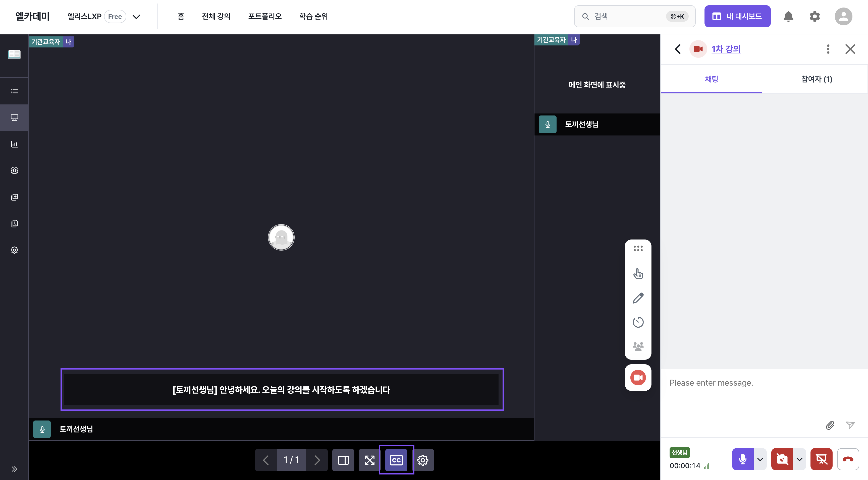Screen dimensions: 868x480
Task: Click the avatar in the main video area
Action: point(281,237)
